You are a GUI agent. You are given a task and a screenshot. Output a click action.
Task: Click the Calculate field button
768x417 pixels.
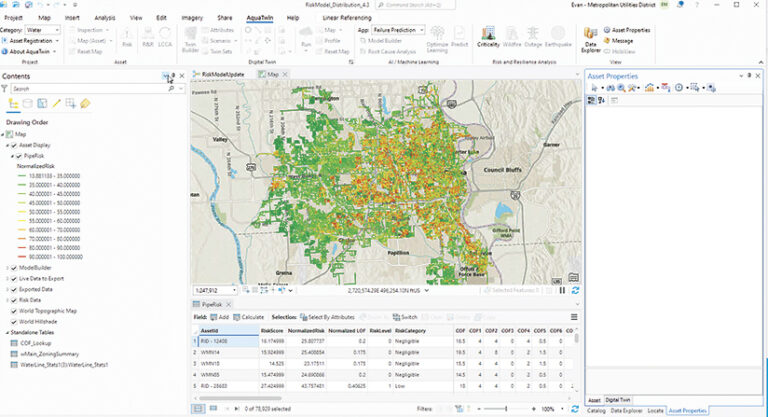coord(249,317)
